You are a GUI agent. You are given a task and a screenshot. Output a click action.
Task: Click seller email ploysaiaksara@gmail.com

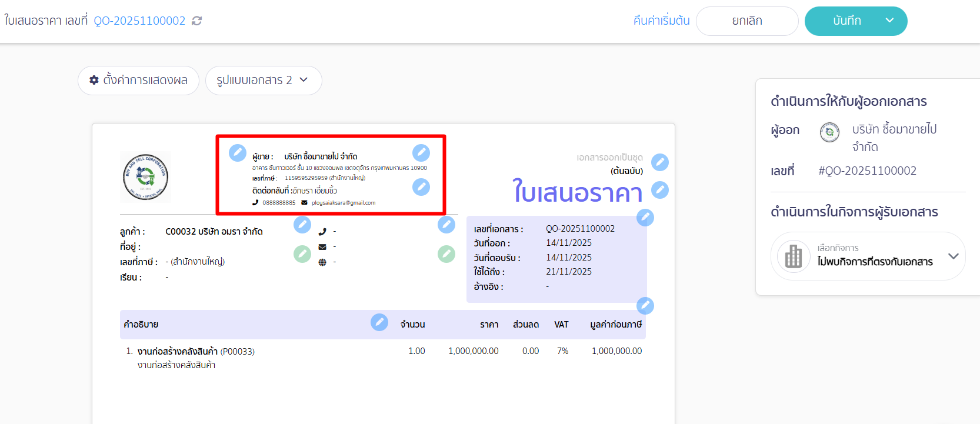click(x=344, y=203)
